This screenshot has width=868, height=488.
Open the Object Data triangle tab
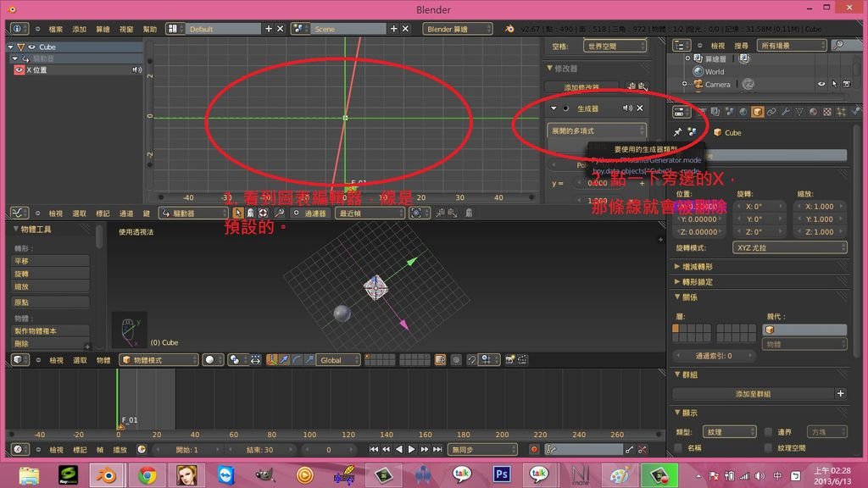[x=799, y=112]
